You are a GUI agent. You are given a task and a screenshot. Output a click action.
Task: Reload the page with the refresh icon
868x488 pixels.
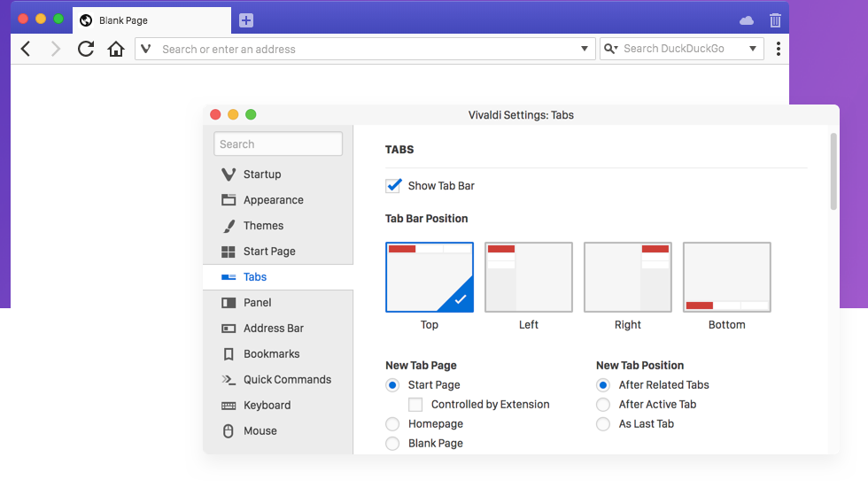85,49
